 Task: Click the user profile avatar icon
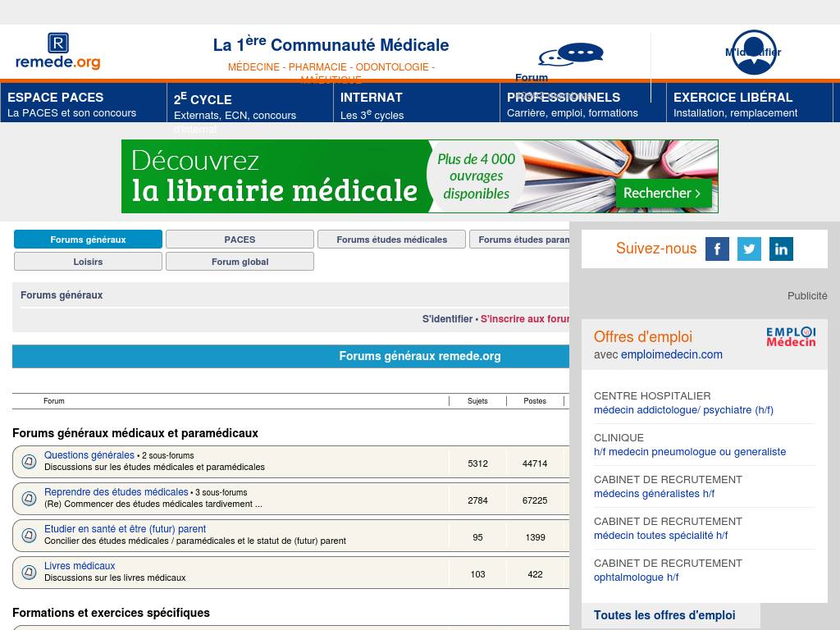pyautogui.click(x=754, y=52)
